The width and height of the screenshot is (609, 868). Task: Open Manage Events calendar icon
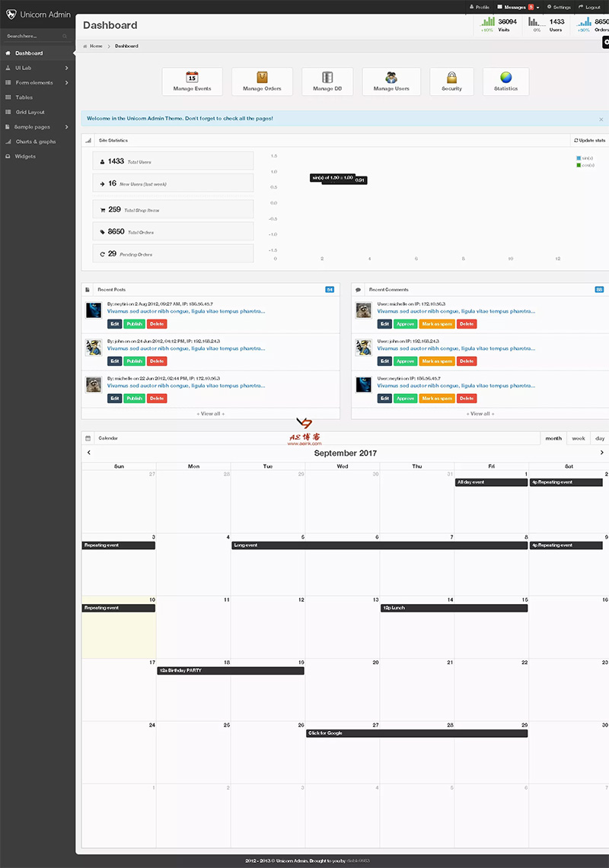pyautogui.click(x=193, y=77)
